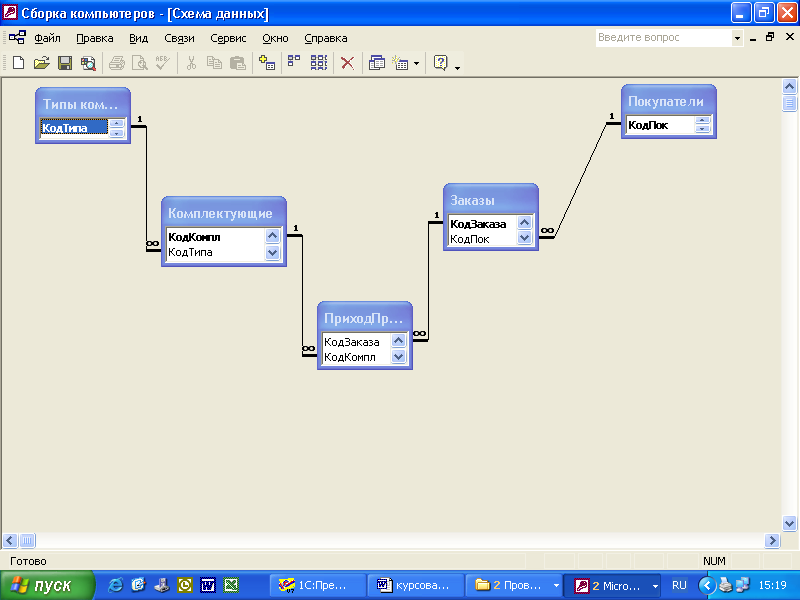The height and width of the screenshot is (600, 800).
Task: Open the Файл menu
Action: coord(47,38)
